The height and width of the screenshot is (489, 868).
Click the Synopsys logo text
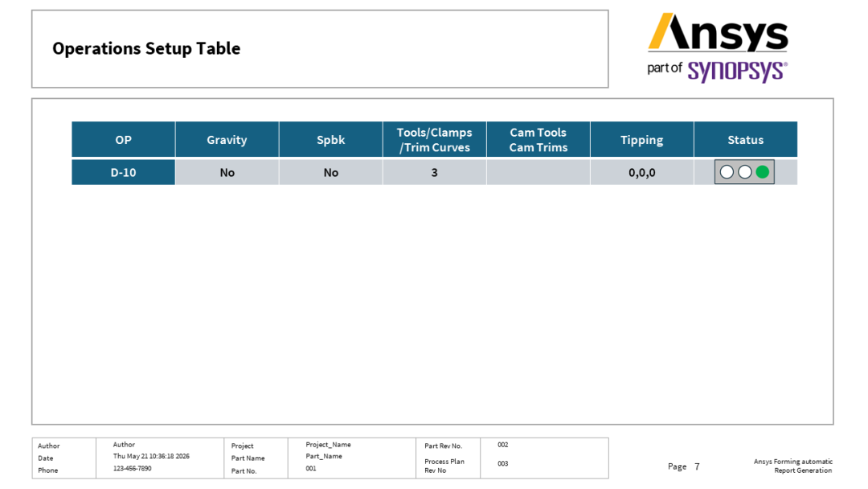[x=737, y=72]
